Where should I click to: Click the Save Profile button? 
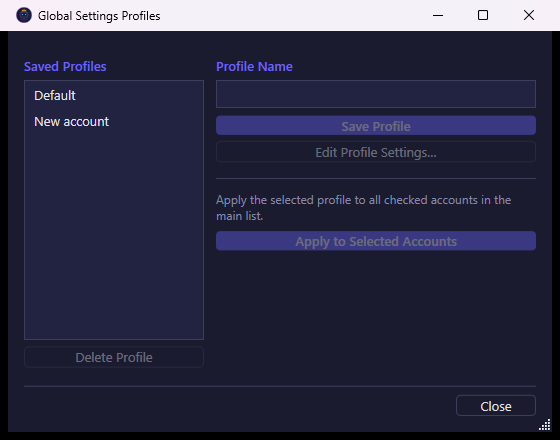coord(376,126)
